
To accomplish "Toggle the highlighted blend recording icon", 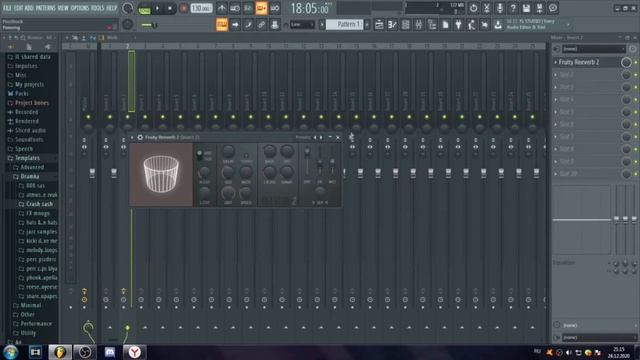I will pyautogui.click(x=261, y=8).
